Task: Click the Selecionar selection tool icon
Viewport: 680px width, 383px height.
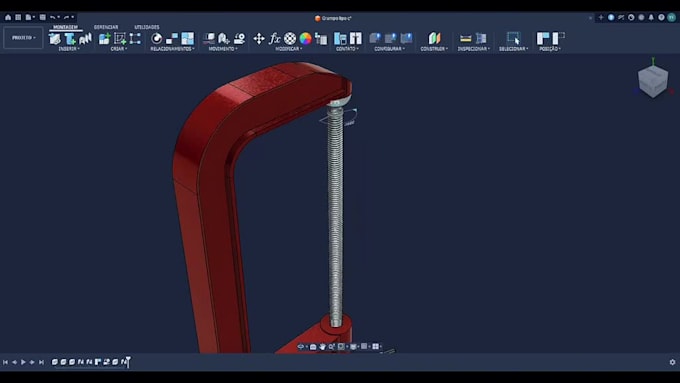Action: pos(513,39)
